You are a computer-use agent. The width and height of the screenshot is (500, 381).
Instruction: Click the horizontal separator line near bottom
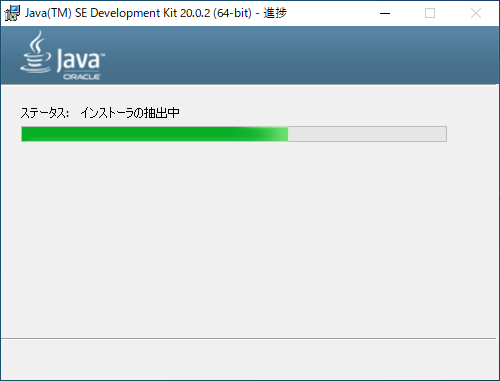(248, 339)
